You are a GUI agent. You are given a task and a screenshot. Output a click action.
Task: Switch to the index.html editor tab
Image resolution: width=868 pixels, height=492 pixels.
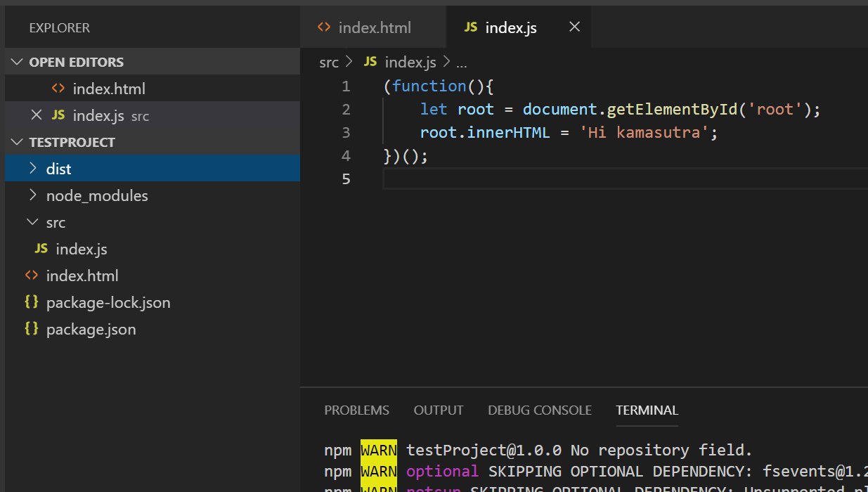pos(373,28)
